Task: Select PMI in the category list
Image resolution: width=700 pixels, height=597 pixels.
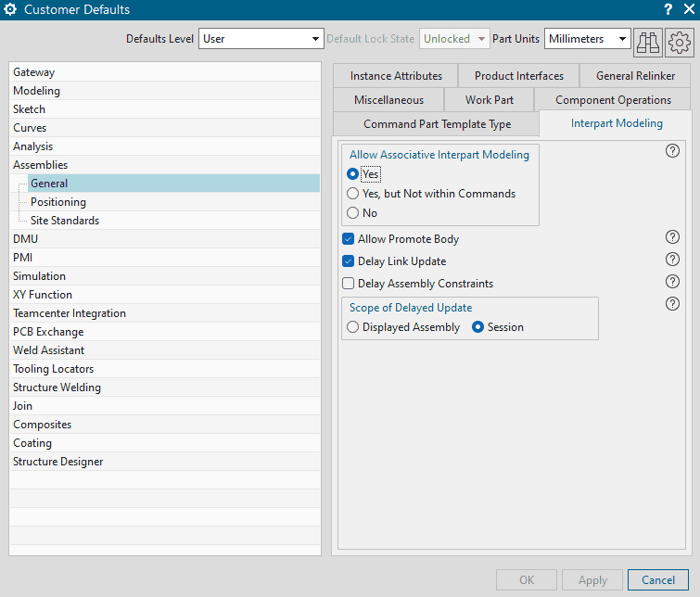Action: pyautogui.click(x=165, y=258)
